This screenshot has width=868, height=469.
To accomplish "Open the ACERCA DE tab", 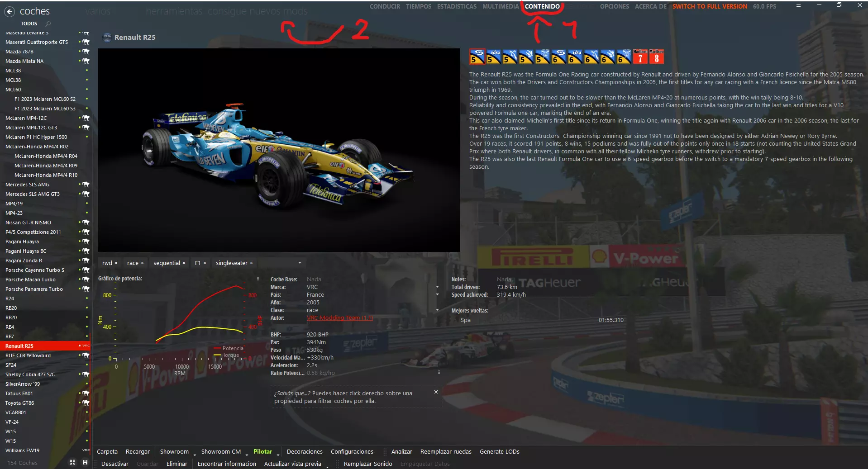I will [651, 6].
